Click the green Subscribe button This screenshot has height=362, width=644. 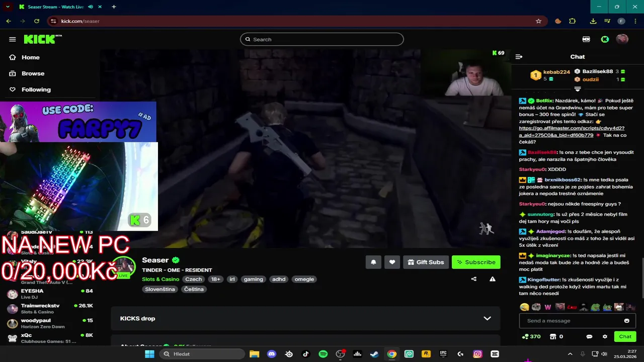476,262
